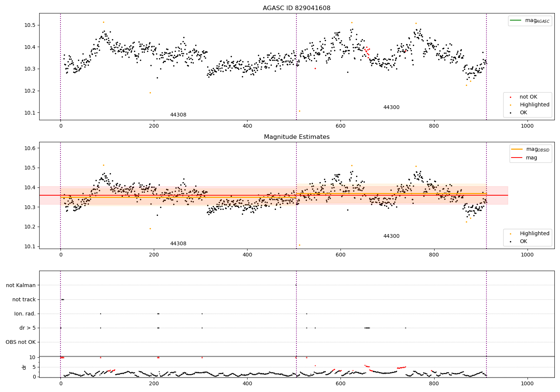Click the 10.3 y-tick on Magnitude Estimates plot

point(29,207)
